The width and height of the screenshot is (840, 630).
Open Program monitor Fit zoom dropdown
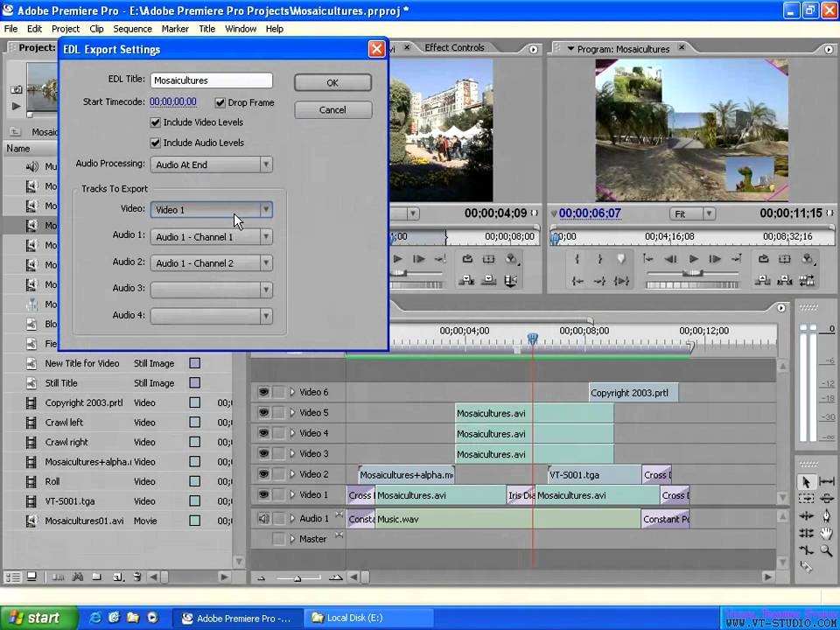point(692,213)
